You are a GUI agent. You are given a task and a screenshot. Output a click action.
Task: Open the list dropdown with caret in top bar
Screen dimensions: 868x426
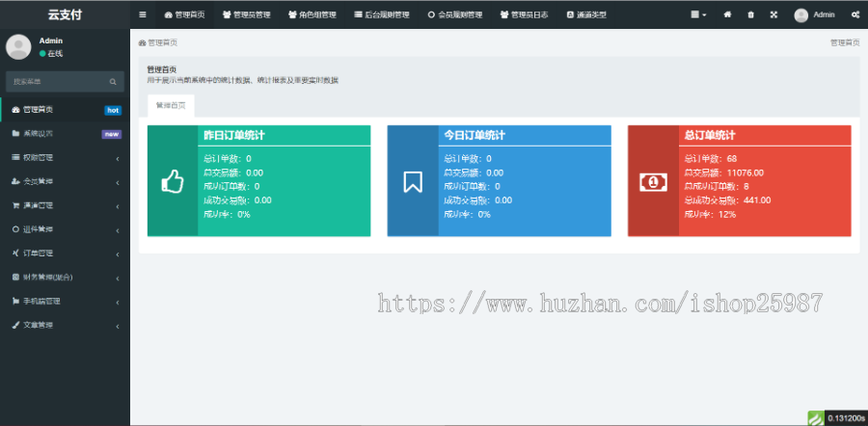tap(698, 14)
